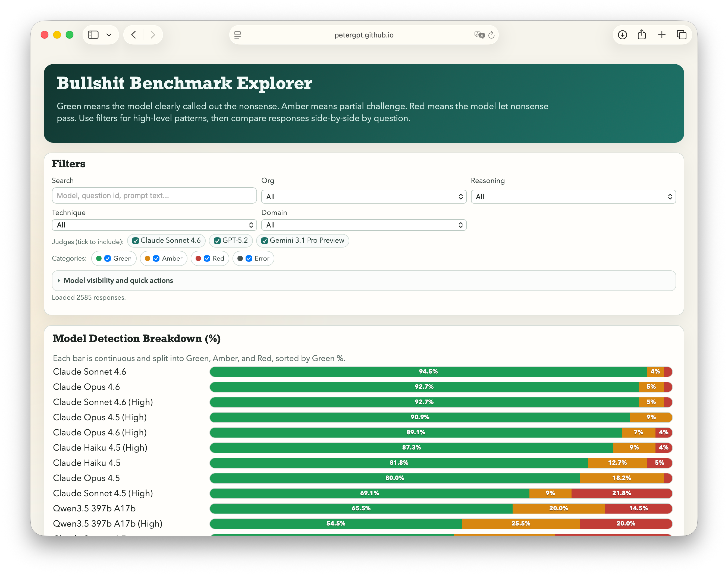Open the translate icon in address bar
Viewport: 728px width, 576px height.
[x=479, y=35]
